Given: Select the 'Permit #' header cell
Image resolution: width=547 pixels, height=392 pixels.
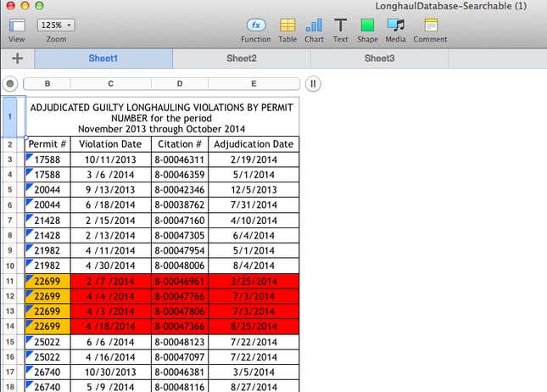Looking at the screenshot, I should click(47, 144).
